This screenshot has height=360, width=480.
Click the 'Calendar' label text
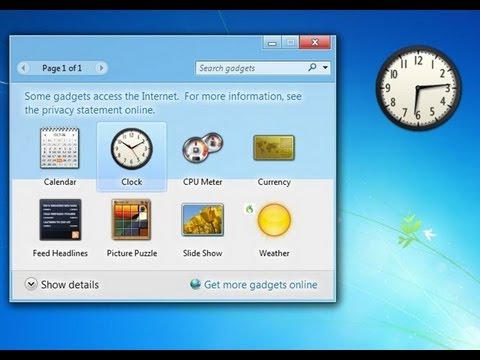click(x=60, y=182)
